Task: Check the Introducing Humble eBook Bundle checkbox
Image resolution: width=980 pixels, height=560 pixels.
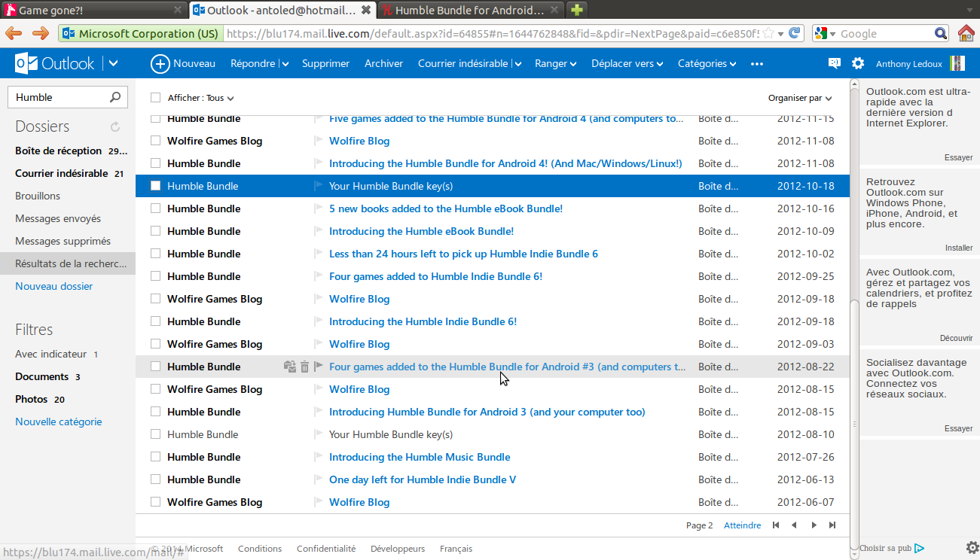Action: (x=156, y=231)
